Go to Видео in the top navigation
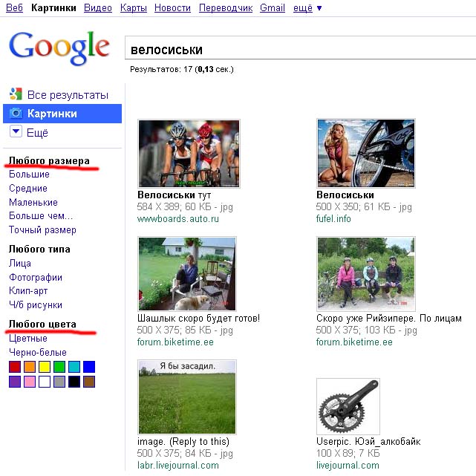 click(x=98, y=8)
